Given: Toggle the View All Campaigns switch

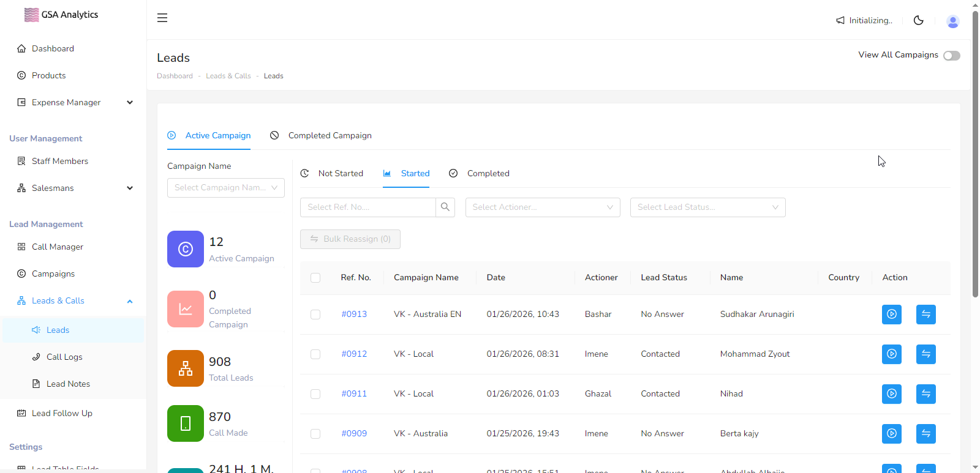Looking at the screenshot, I should point(952,56).
